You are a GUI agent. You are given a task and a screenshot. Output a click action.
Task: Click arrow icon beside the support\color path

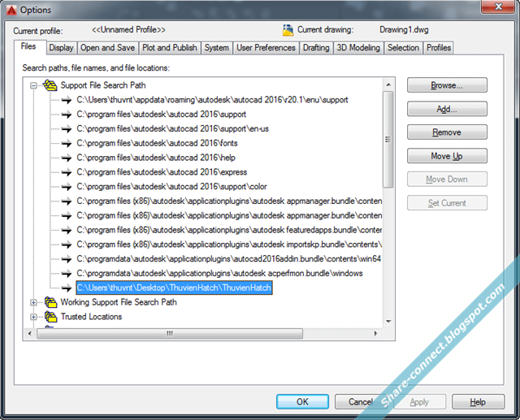tap(67, 187)
